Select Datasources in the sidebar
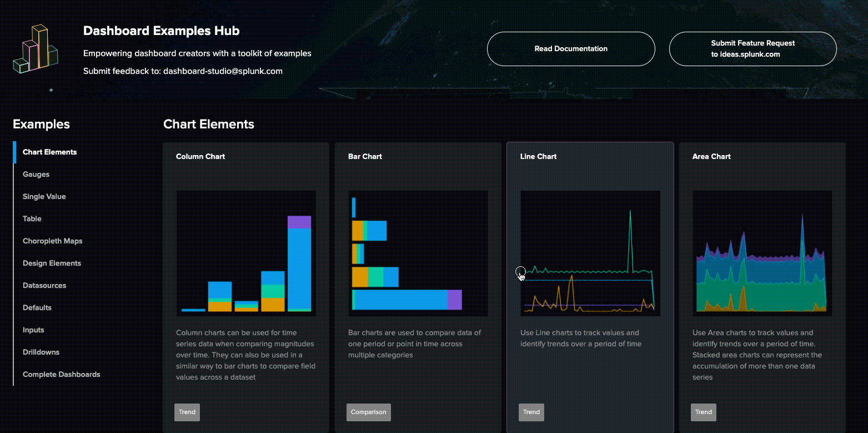Image resolution: width=868 pixels, height=433 pixels. tap(44, 285)
